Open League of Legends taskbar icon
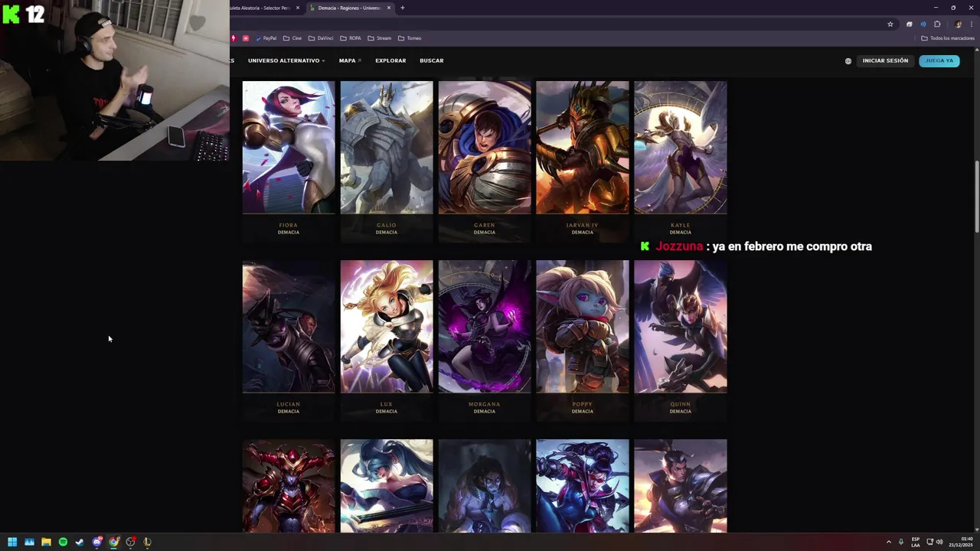 tap(147, 542)
